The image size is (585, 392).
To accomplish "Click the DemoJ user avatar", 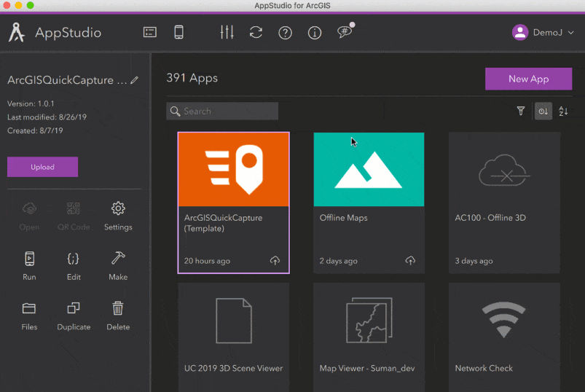I will coord(519,33).
